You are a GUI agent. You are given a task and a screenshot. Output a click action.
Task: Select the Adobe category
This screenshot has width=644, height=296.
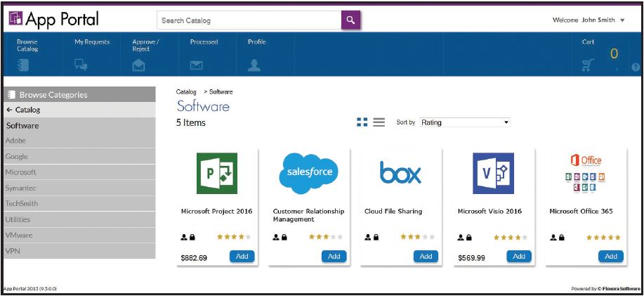click(79, 141)
